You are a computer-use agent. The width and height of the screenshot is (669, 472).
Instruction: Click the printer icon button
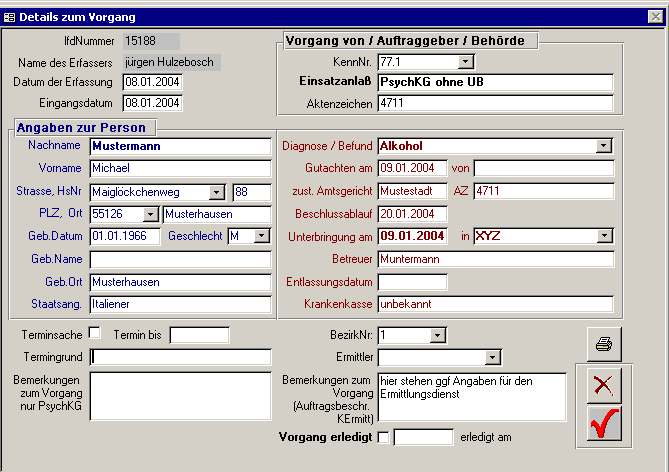click(604, 344)
